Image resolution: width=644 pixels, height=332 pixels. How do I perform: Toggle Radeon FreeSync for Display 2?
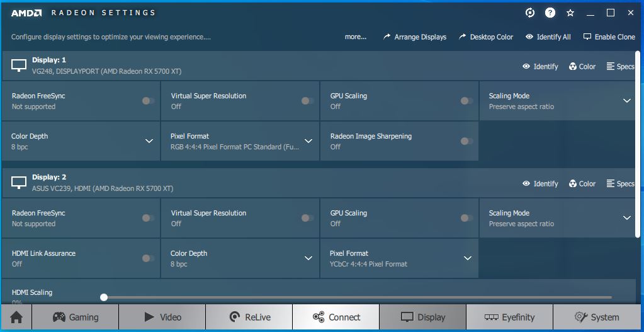click(x=149, y=218)
